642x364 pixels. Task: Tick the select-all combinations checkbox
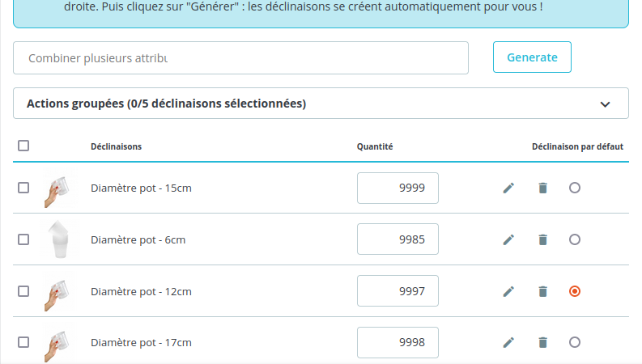click(23, 146)
